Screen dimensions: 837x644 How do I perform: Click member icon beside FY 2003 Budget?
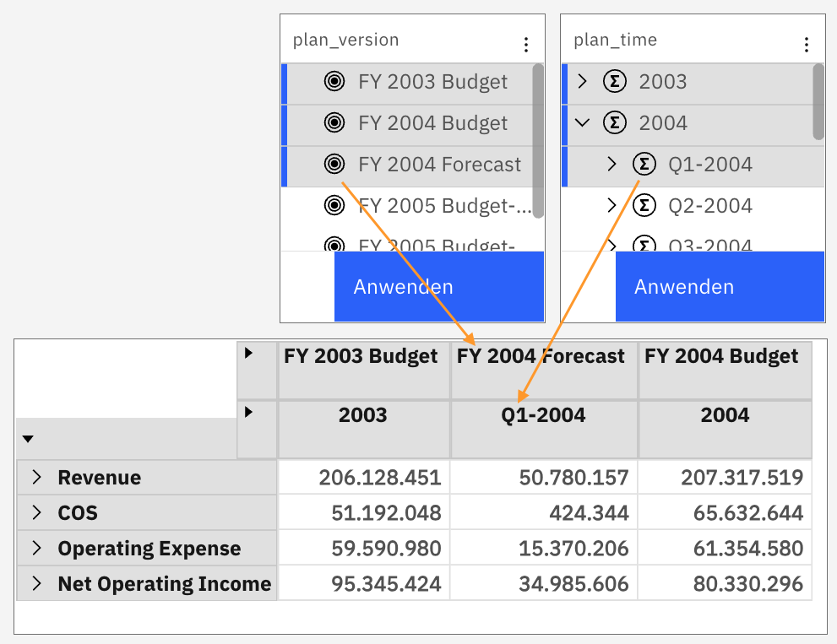334,82
